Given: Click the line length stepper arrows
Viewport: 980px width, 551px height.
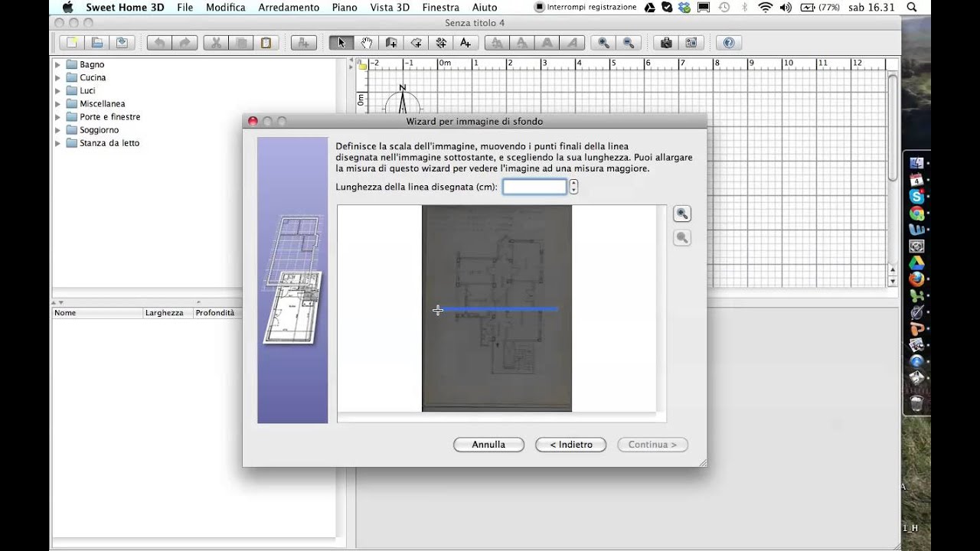Looking at the screenshot, I should click(x=573, y=187).
